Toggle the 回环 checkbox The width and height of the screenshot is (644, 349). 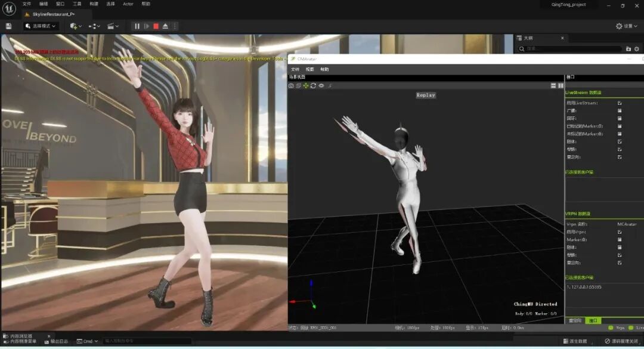620,118
